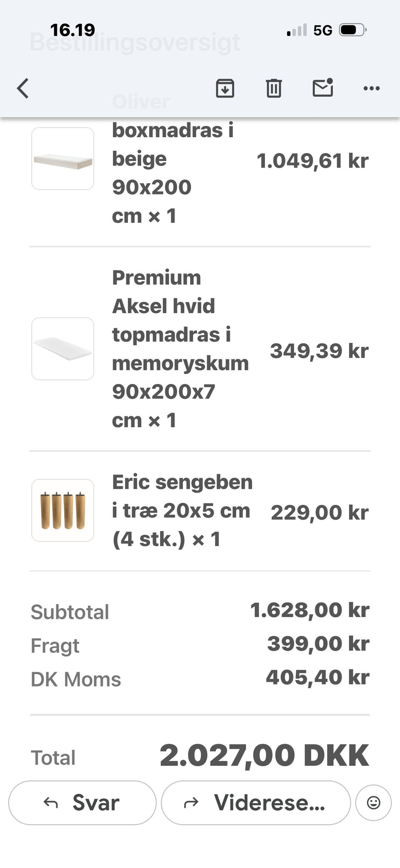Screen dimensions: 400x868
Task: Open the boxmadras product thumbnail
Action: 63,159
